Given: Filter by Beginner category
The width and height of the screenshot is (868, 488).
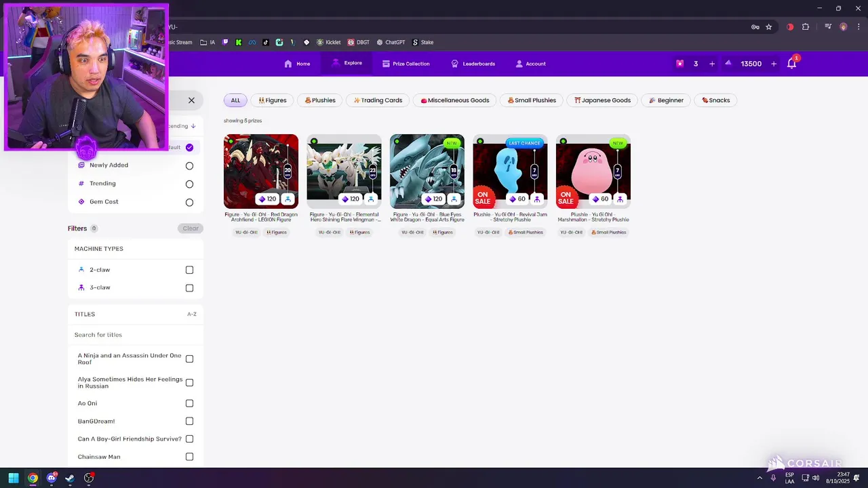Looking at the screenshot, I should click(x=666, y=100).
